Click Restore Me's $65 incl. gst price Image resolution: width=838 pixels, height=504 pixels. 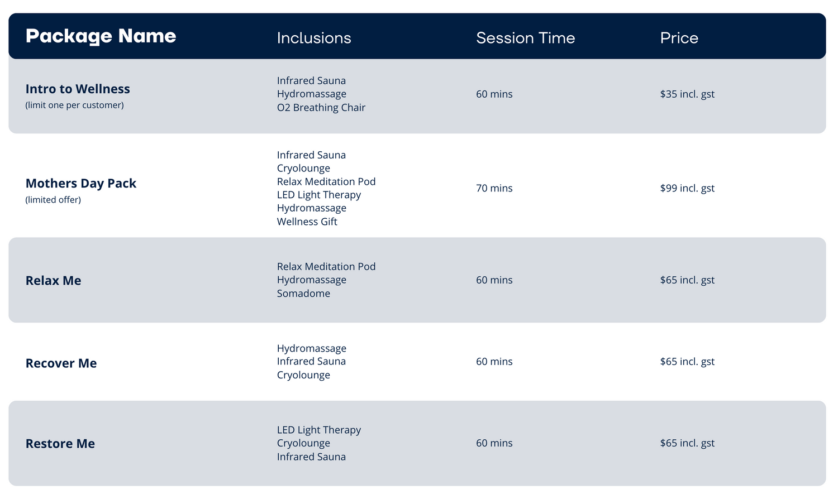pos(687,443)
